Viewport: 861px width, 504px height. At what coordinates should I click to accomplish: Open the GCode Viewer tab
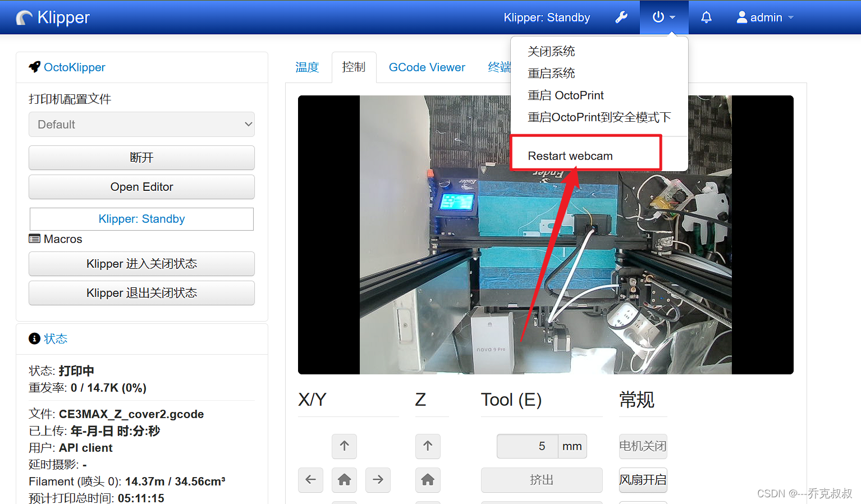(x=427, y=67)
